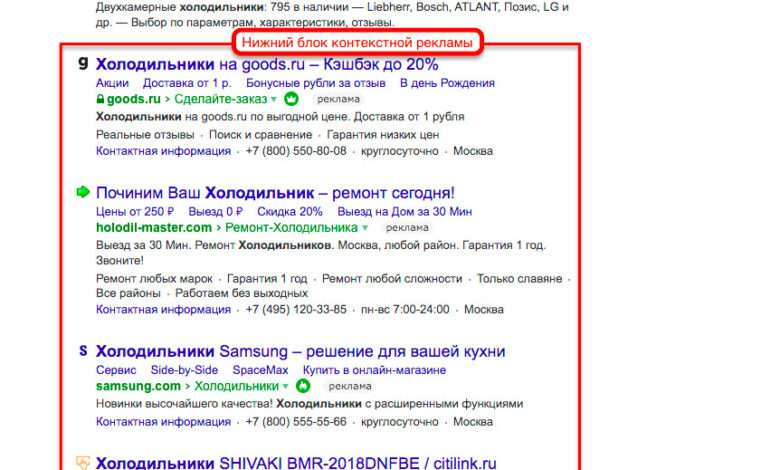Screen dimensions: 780x470
Task: Click the green badge icon beside samsung.com
Action: [303, 385]
